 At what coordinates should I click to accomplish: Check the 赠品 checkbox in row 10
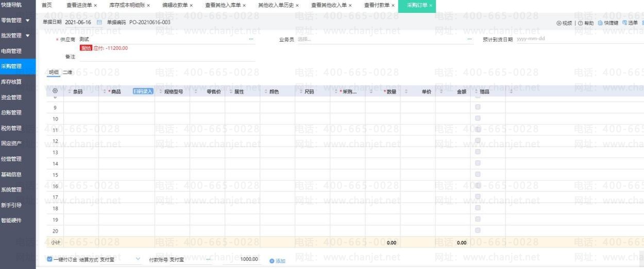tap(478, 118)
